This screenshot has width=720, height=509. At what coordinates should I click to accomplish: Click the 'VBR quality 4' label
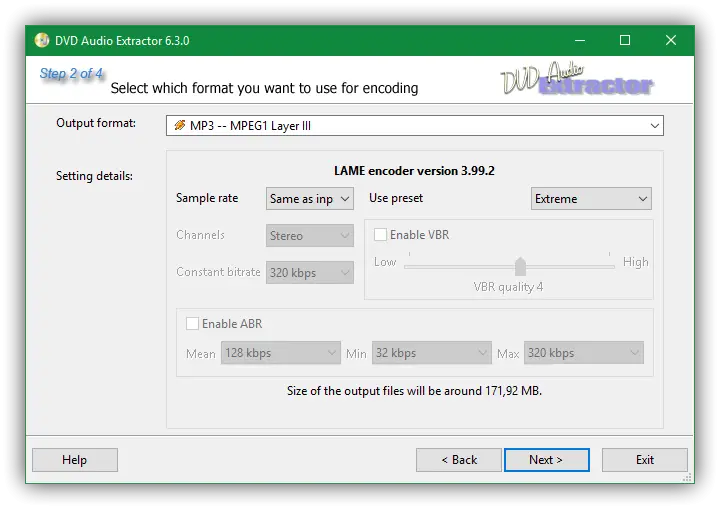click(508, 287)
